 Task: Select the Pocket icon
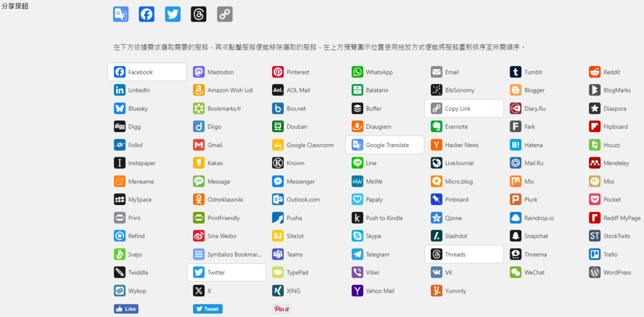pos(595,199)
